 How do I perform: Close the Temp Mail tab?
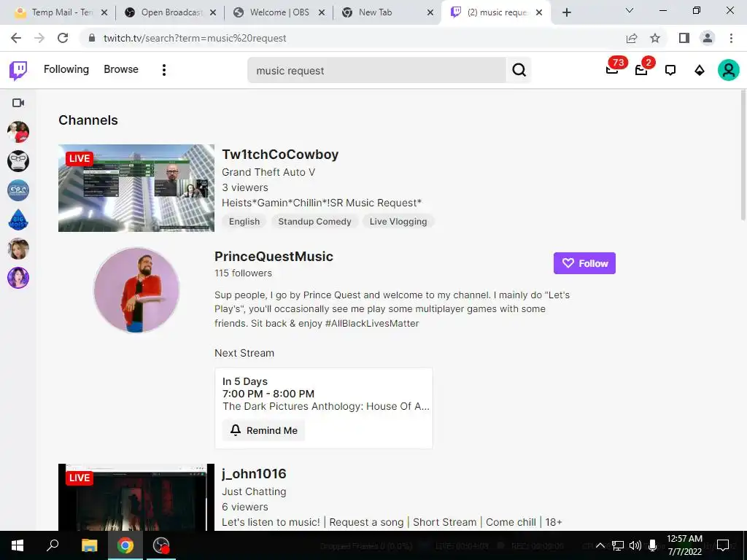coord(104,12)
